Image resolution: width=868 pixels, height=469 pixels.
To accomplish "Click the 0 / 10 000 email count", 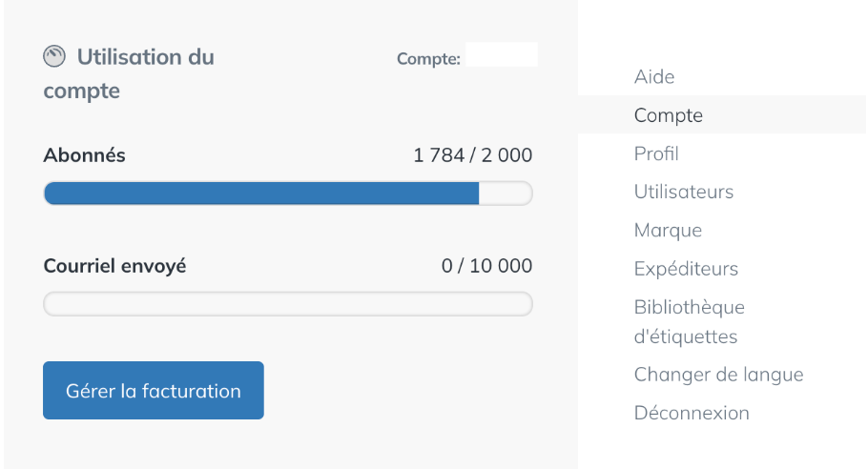I will (486, 265).
